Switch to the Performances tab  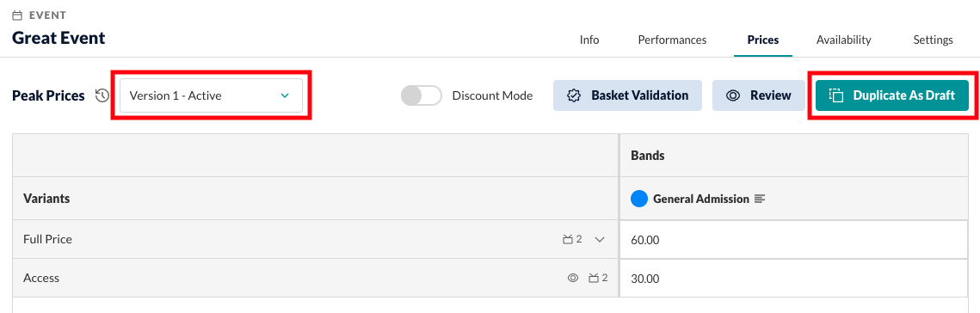click(672, 40)
